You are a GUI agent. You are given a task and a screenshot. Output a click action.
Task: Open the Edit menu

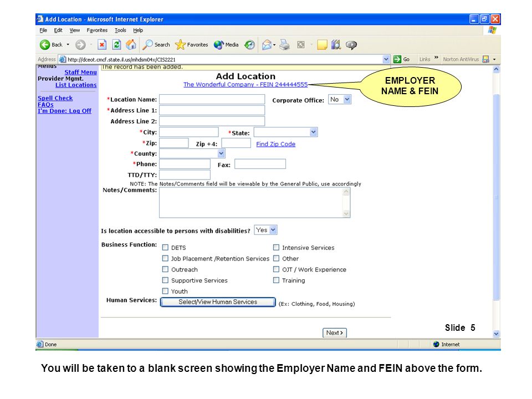pyautogui.click(x=58, y=30)
